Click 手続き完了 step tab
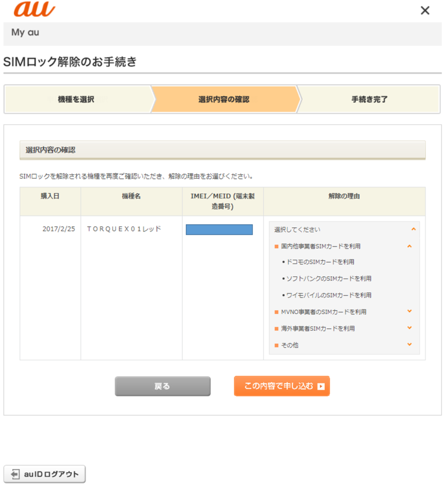Screen dimensions: 448x491 click(x=369, y=100)
